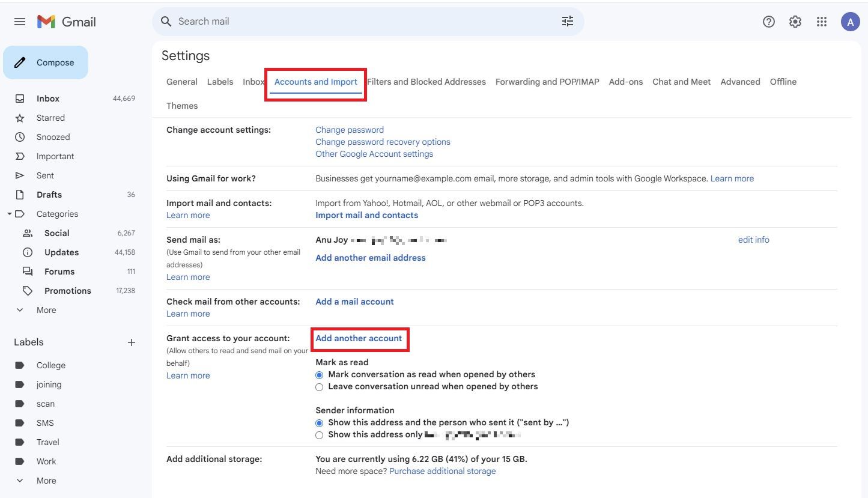Collapse the Categories section arrow
The width and height of the screenshot is (868, 498).
[10, 214]
